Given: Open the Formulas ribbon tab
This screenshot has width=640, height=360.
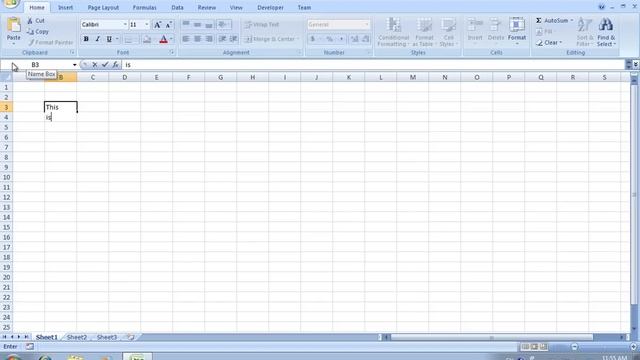Looking at the screenshot, I should (x=144, y=7).
